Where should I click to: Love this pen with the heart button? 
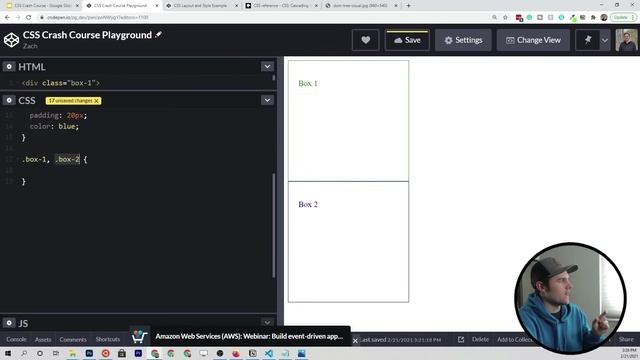[x=365, y=40]
